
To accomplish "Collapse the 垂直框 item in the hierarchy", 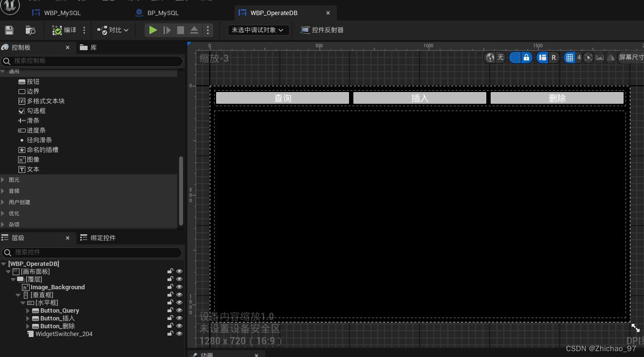I will [x=18, y=295].
